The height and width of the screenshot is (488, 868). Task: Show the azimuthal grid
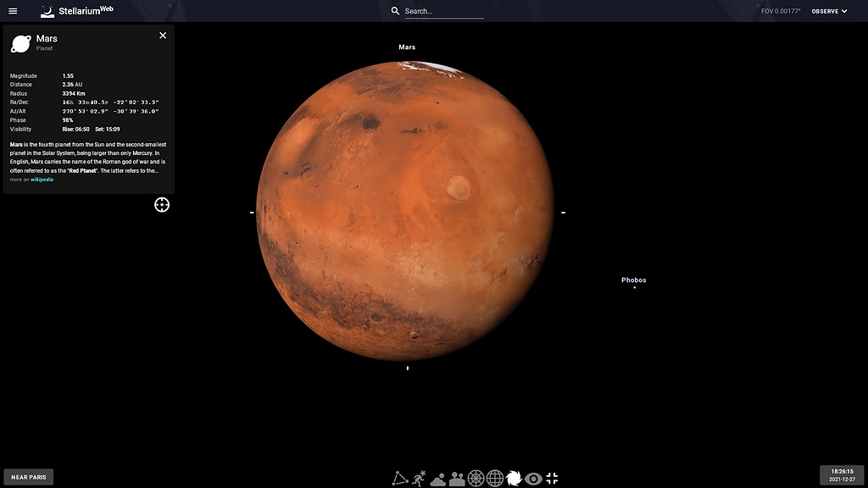[x=476, y=479]
